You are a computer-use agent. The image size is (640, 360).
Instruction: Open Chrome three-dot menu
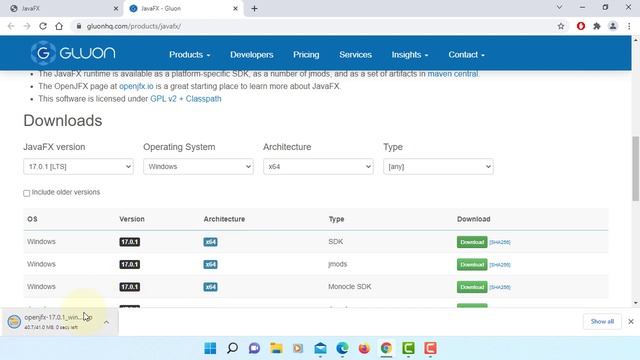pyautogui.click(x=629, y=26)
